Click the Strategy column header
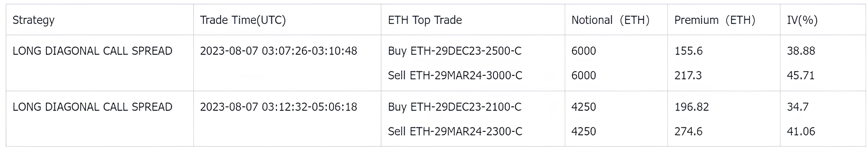Viewport: 868px width, 151px height. 33,20
